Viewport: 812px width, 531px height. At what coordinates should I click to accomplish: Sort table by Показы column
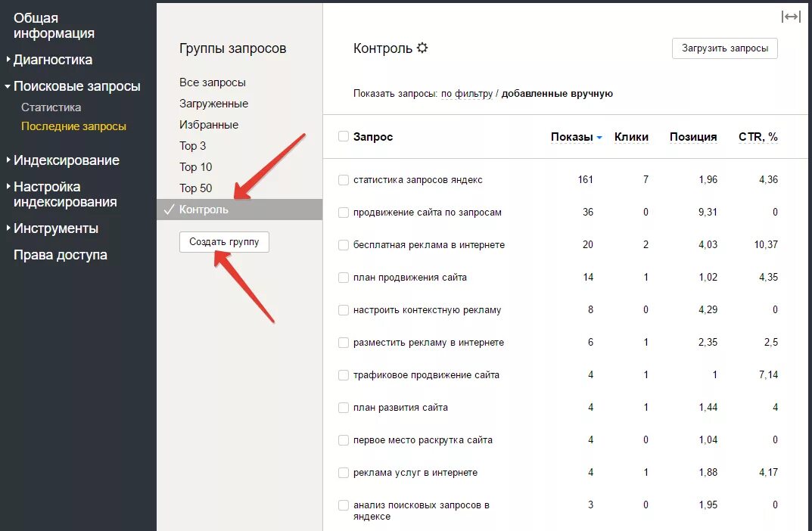tap(571, 137)
